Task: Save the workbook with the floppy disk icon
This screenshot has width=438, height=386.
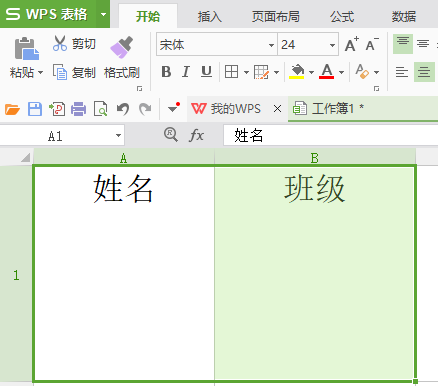Action: [35, 109]
